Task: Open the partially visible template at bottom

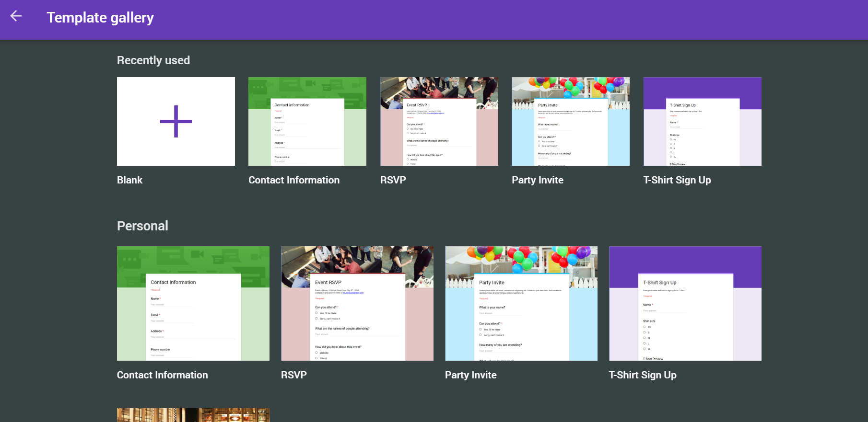Action: (x=193, y=415)
